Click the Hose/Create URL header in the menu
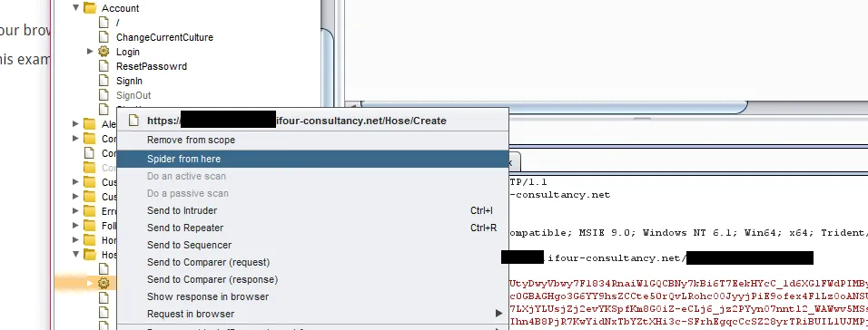Image resolution: width=868 pixels, height=330 pixels. (x=312, y=121)
